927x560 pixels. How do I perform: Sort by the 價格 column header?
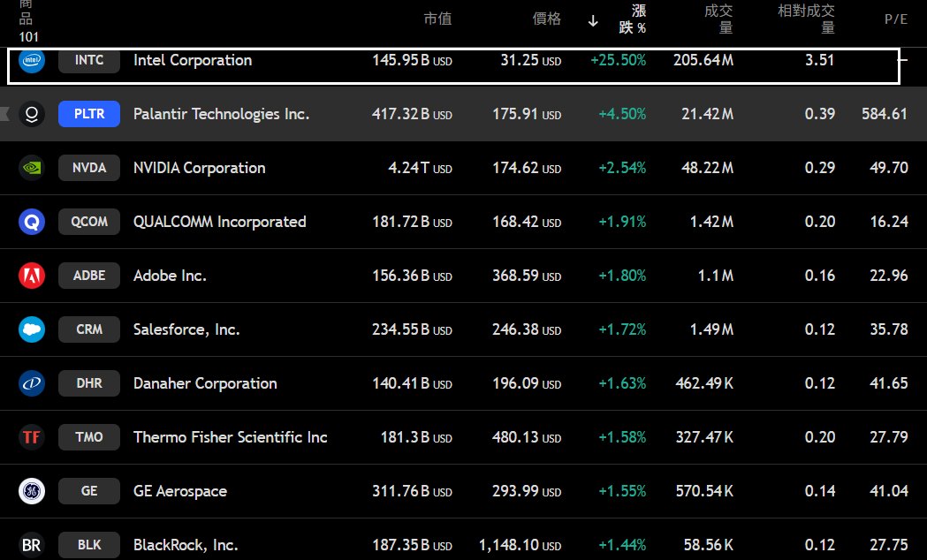(x=546, y=19)
